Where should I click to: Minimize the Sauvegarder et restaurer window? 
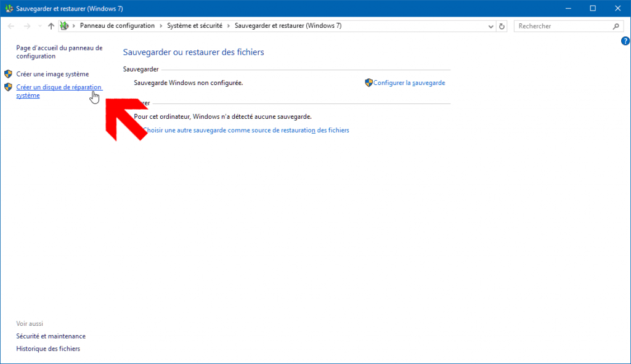pyautogui.click(x=568, y=9)
